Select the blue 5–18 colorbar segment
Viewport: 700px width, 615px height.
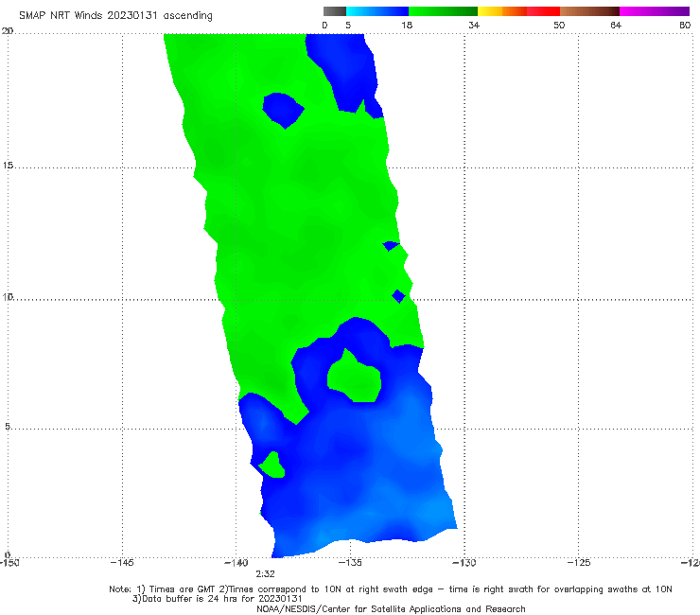coord(377,11)
